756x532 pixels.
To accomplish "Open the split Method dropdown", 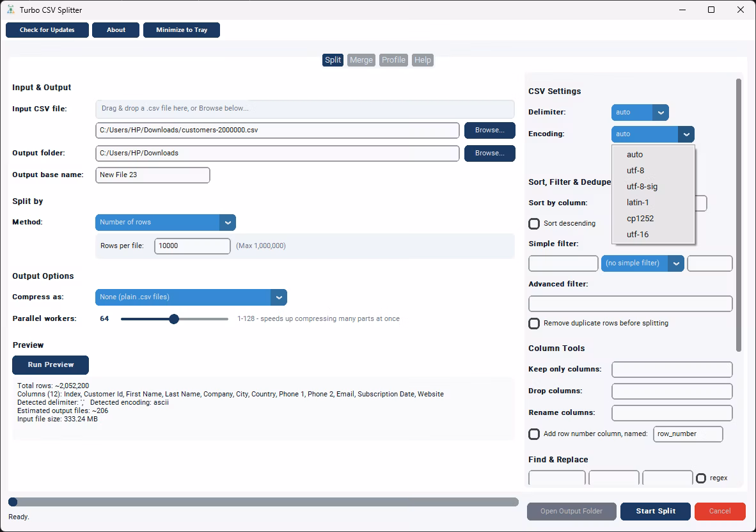I will tap(166, 222).
